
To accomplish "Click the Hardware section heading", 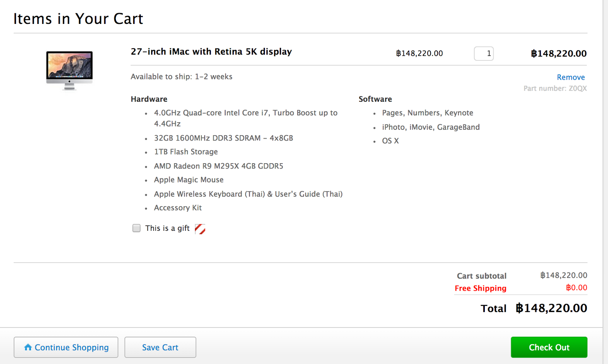I will tap(149, 99).
